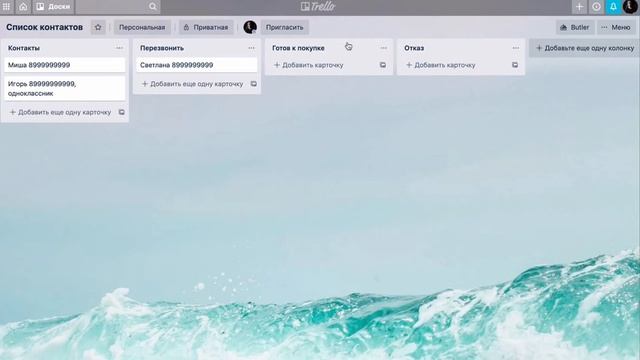Viewport: 640px width, 360px height.
Task: Open the Контакты list actions menu
Action: click(119, 48)
